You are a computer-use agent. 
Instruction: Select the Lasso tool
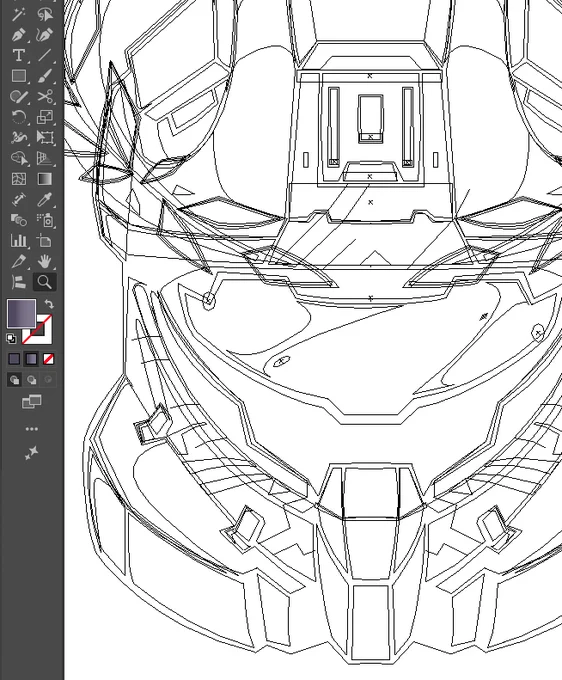[x=45, y=14]
